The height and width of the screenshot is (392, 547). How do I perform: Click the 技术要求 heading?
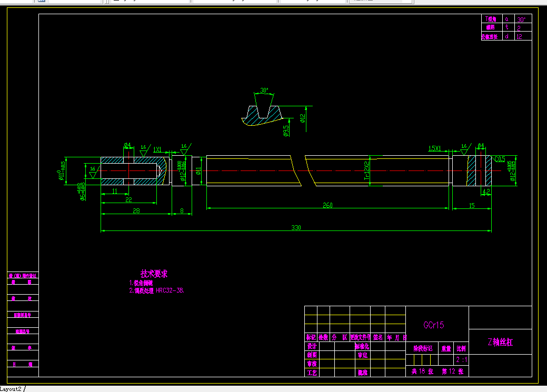(x=154, y=274)
